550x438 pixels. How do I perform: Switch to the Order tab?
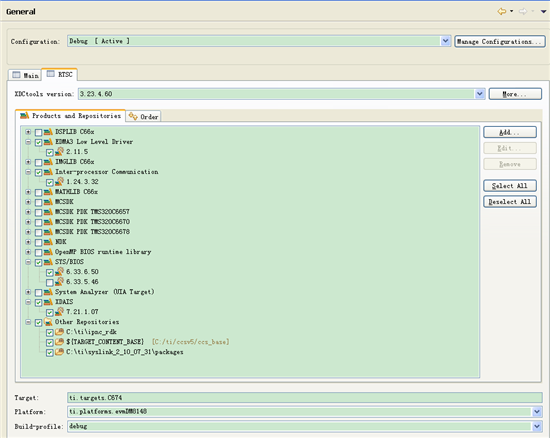[x=143, y=116]
